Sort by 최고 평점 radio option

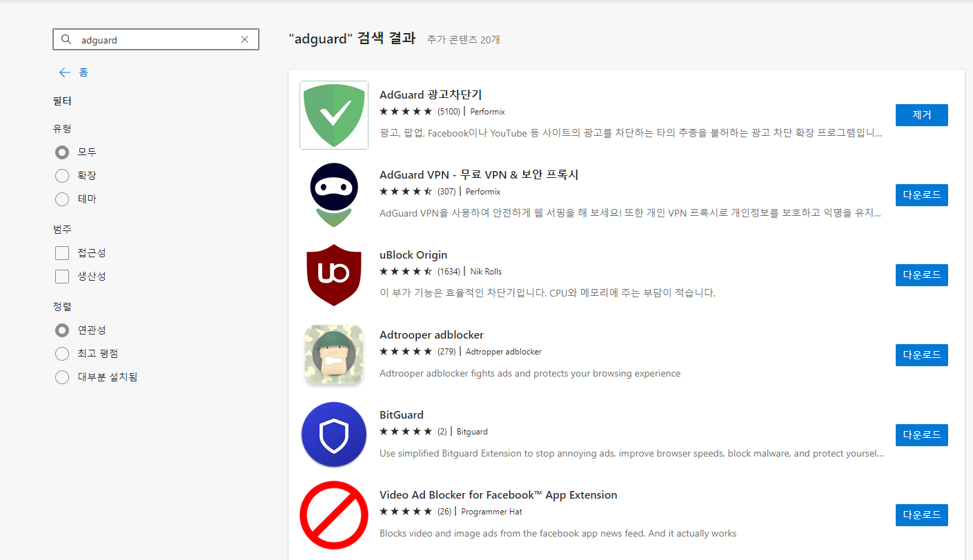(x=62, y=354)
